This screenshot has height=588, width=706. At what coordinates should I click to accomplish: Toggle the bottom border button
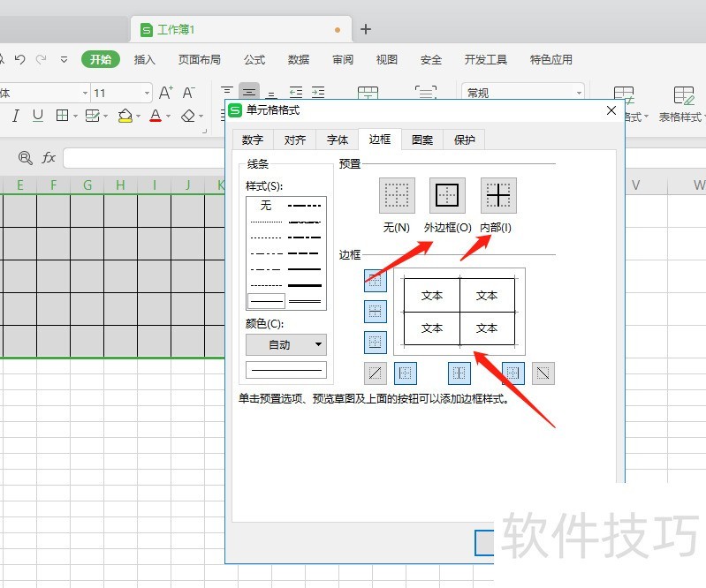[x=376, y=342]
